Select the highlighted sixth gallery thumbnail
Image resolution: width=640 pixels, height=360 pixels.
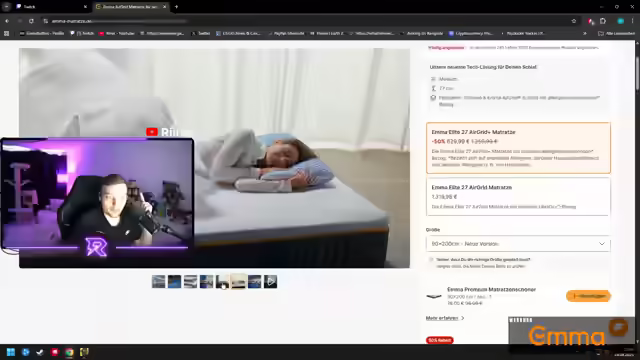[x=238, y=281]
